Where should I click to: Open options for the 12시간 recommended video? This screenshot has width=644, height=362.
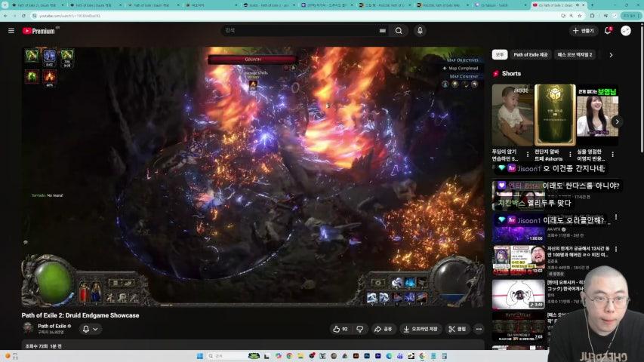(615, 249)
